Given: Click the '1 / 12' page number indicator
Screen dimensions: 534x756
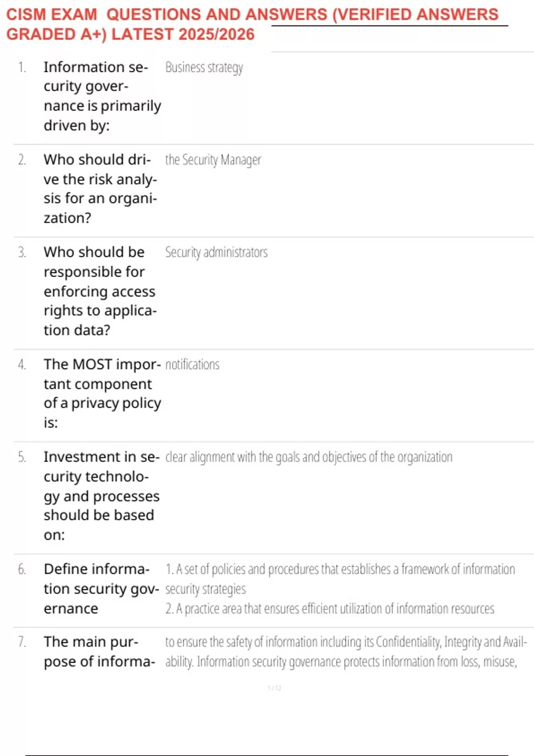Looking at the screenshot, I should coord(275,688).
